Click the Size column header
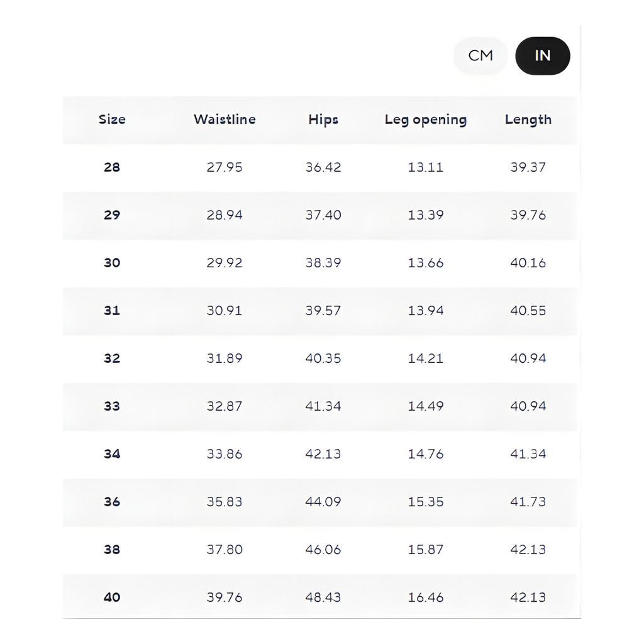Viewport: 644px width, 644px height. (112, 119)
